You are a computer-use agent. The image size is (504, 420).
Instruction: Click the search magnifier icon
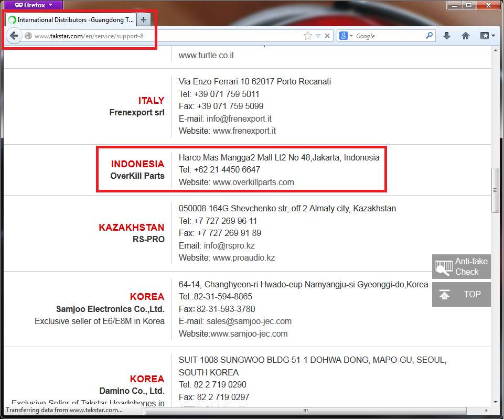click(x=429, y=35)
